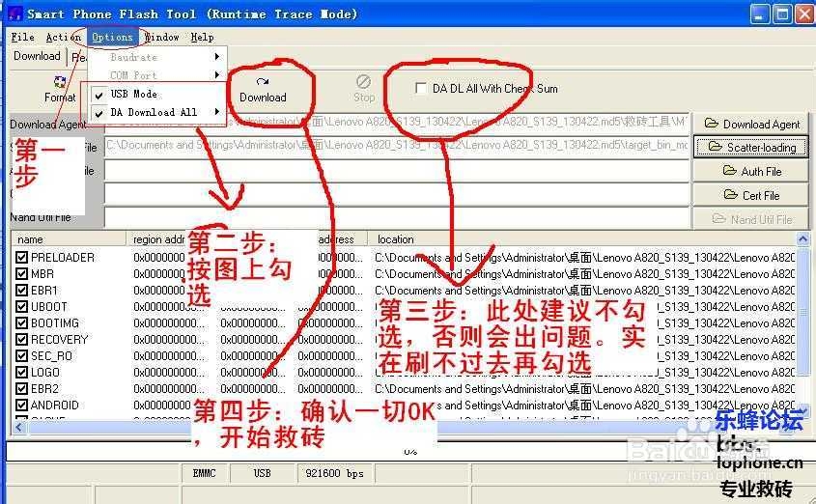Toggle the BOOTIMG partition checkbox

pos(21,323)
